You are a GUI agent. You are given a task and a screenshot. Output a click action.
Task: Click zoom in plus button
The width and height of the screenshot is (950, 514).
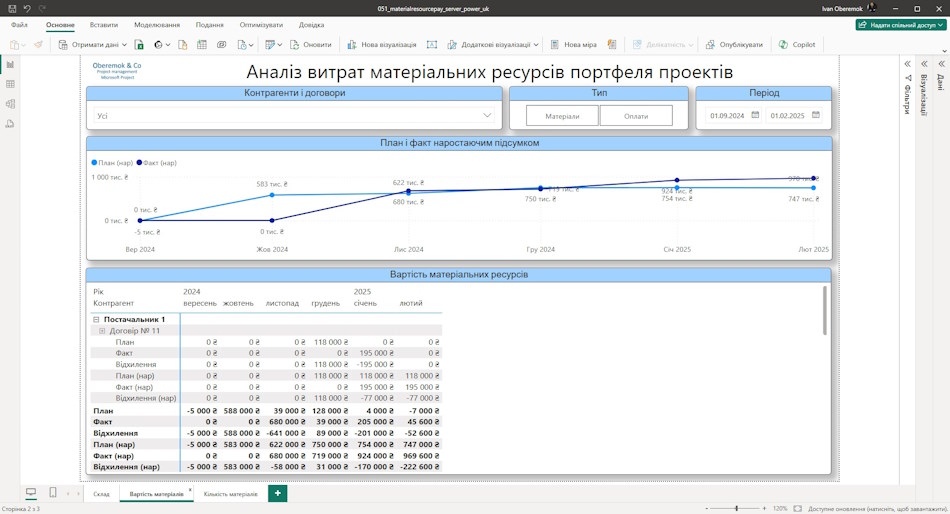tap(764, 509)
